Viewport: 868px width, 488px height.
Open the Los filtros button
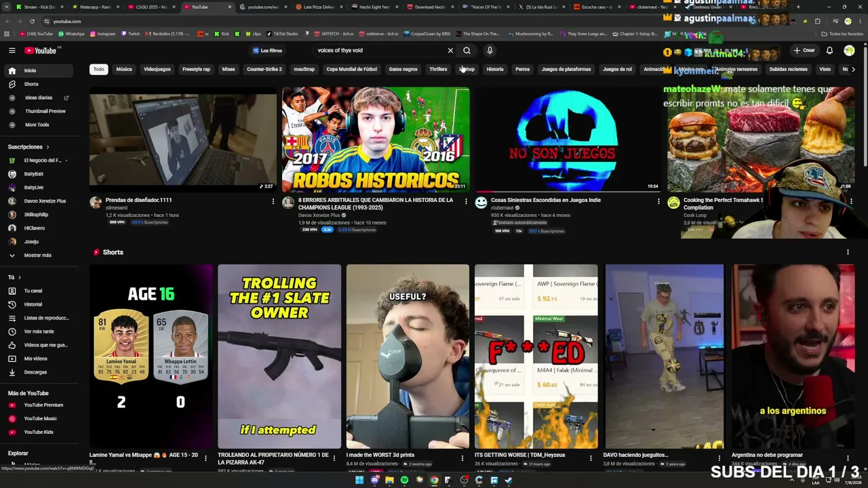tap(267, 50)
